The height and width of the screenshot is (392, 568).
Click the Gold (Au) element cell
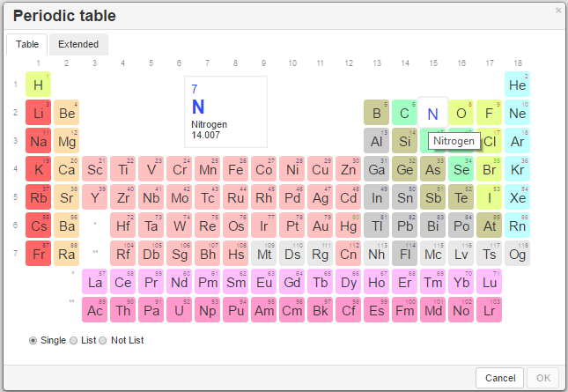coord(320,226)
